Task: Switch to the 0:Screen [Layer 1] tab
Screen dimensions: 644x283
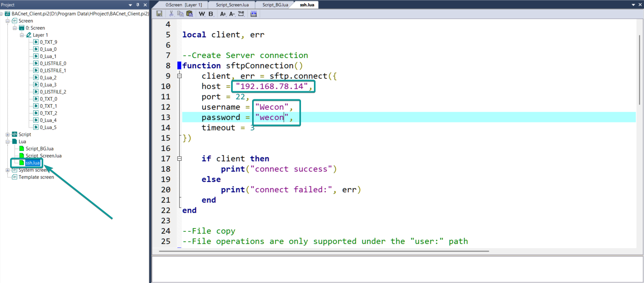Action: click(x=184, y=5)
